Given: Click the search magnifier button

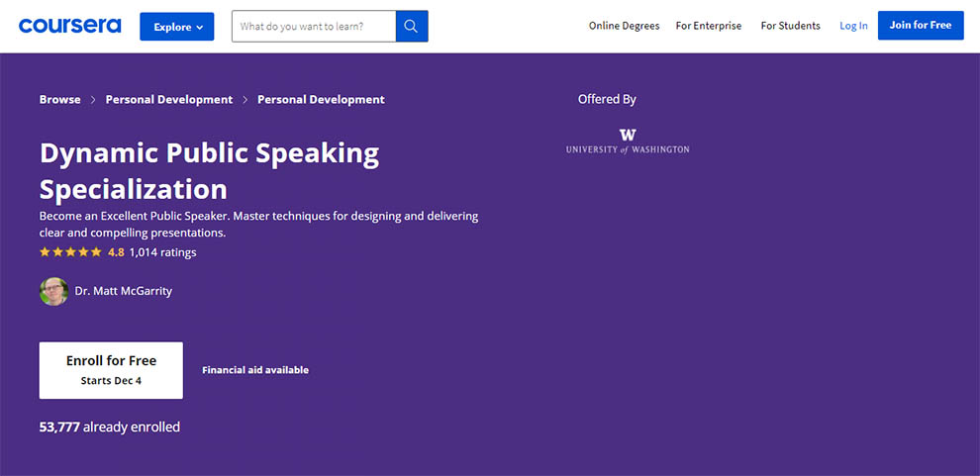Looking at the screenshot, I should (x=411, y=27).
